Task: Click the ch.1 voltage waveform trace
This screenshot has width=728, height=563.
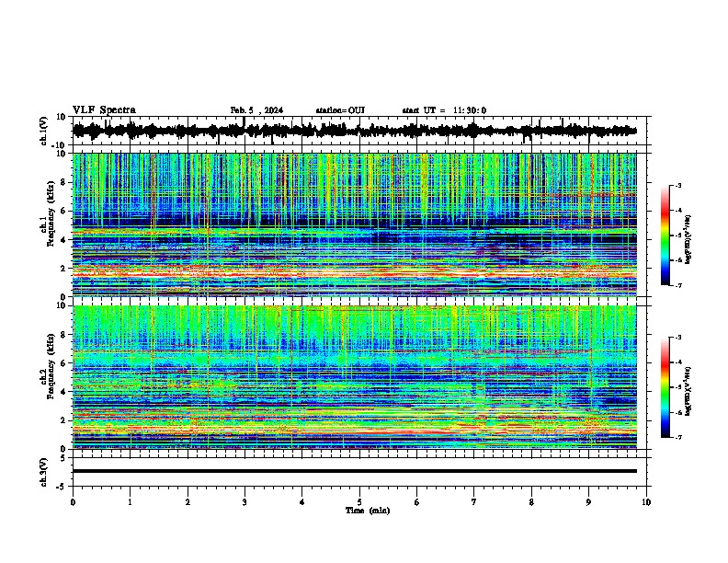Action: [x=354, y=131]
